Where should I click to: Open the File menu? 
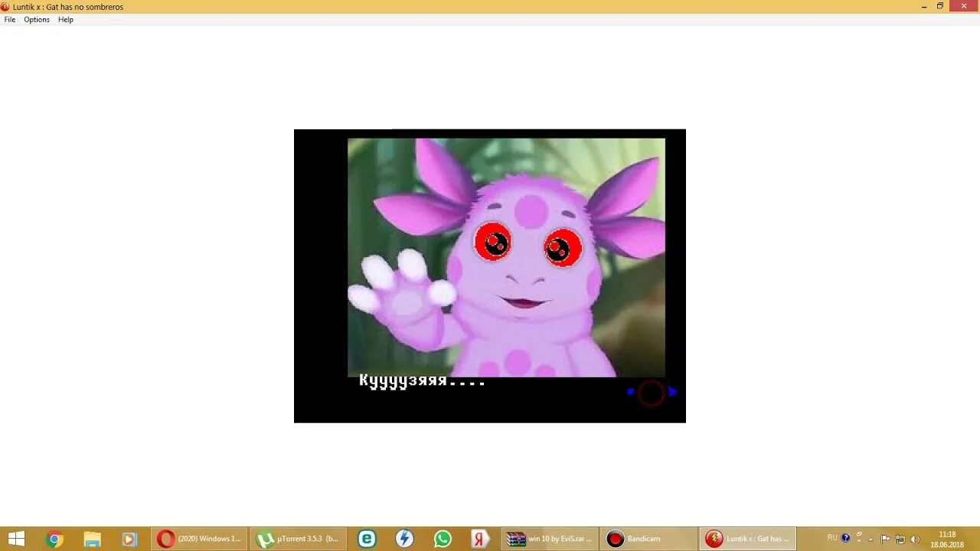click(x=10, y=20)
